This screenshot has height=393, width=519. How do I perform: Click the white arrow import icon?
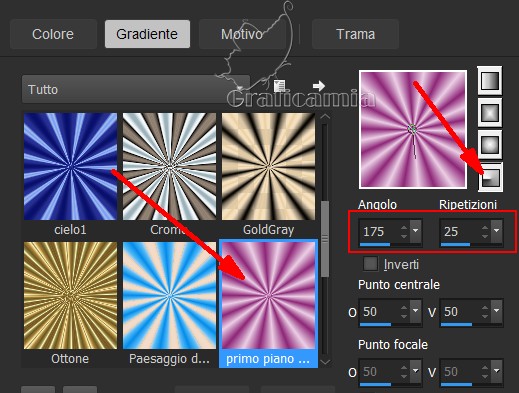click(319, 86)
